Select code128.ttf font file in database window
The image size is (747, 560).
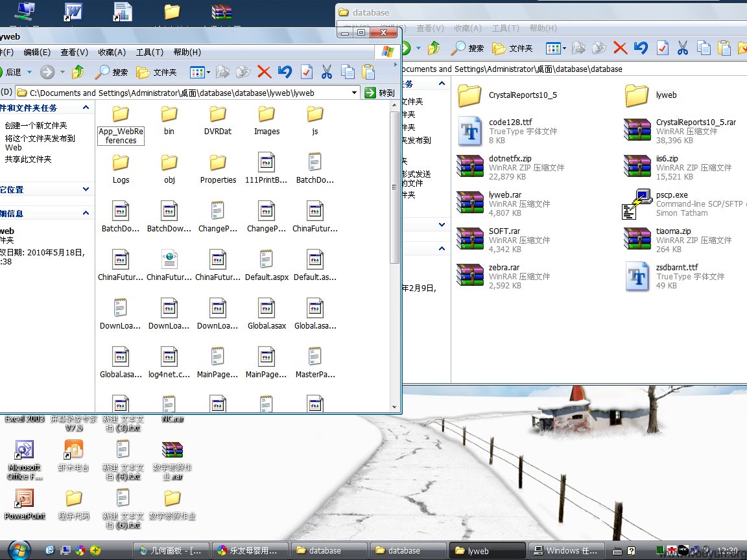pos(507,131)
